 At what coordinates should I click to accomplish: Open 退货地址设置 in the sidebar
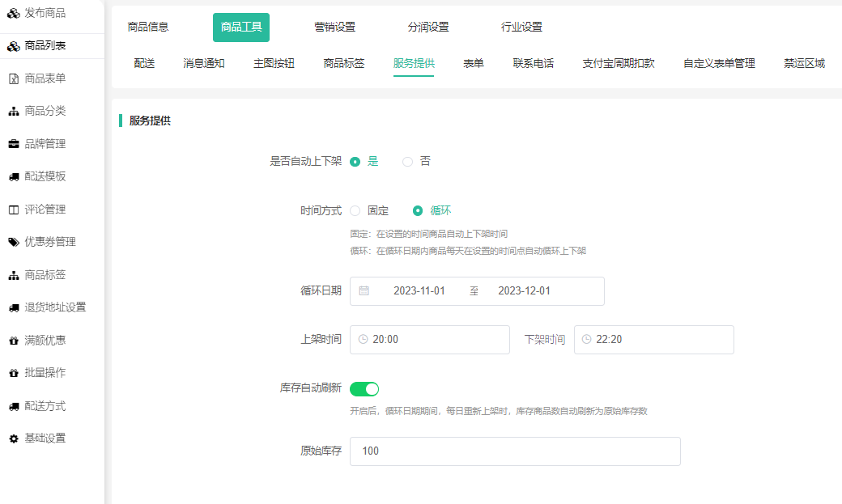[55, 307]
